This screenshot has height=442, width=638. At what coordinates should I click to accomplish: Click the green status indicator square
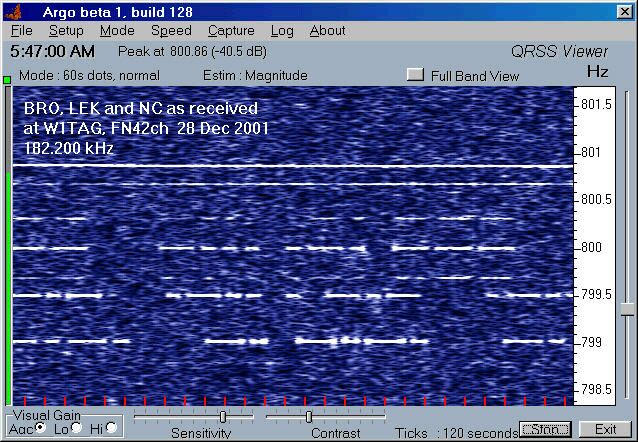pyautogui.click(x=7, y=79)
